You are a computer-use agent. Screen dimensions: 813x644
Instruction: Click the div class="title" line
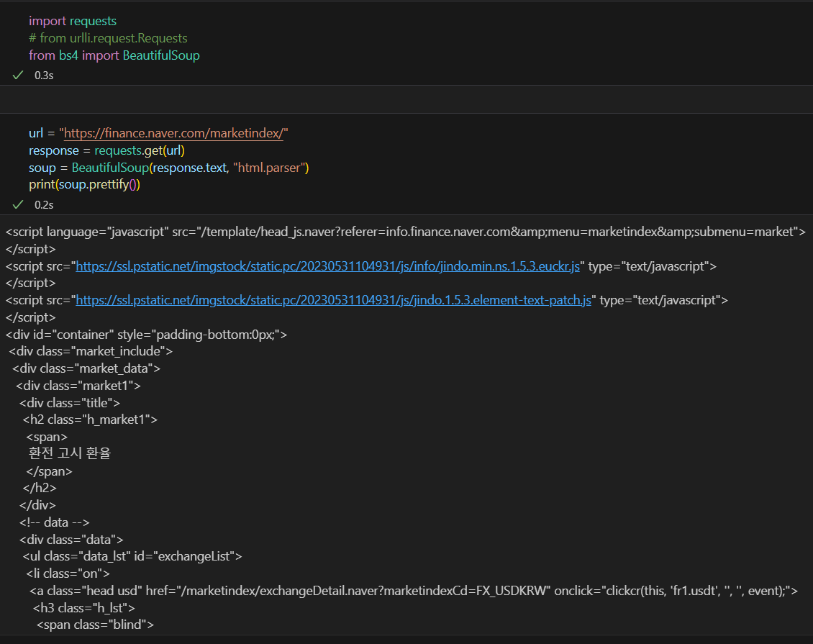point(70,403)
